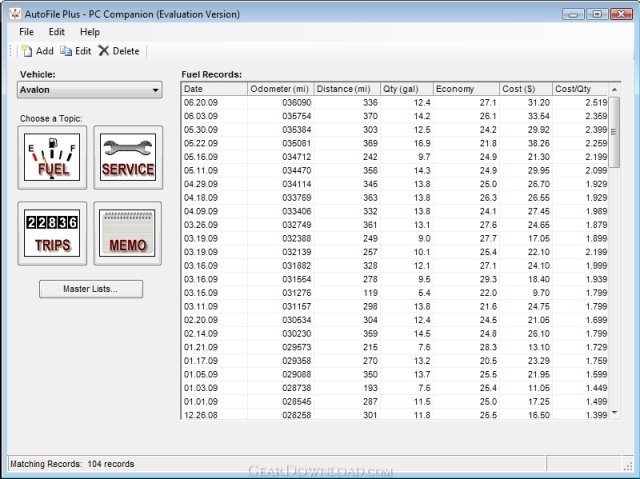This screenshot has height=479, width=640.
Task: Click the AutoFile Plus title bar icon
Action: tap(15, 14)
